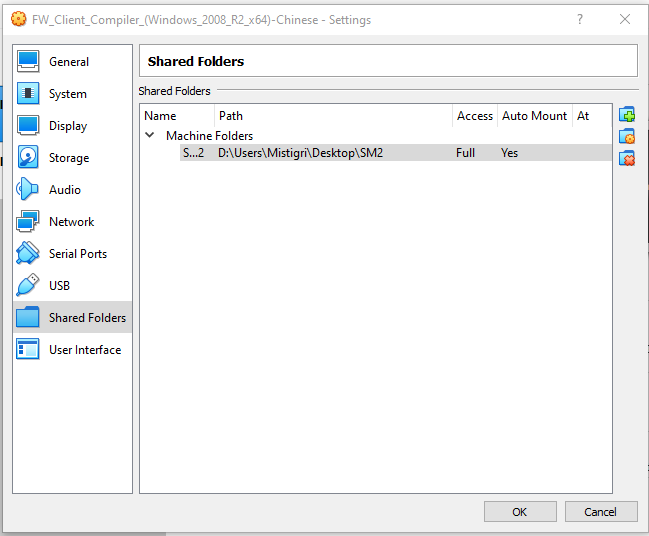The image size is (649, 536).
Task: Go to the Display settings page
Action: pos(72,125)
